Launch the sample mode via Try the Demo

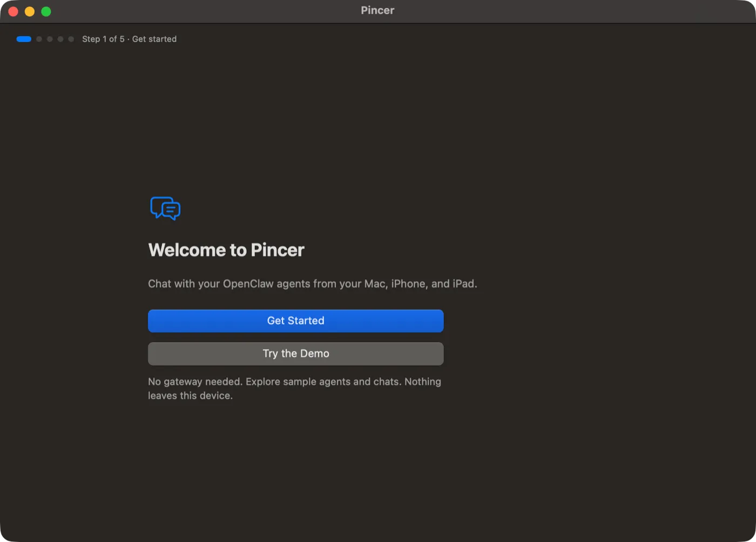click(x=296, y=354)
